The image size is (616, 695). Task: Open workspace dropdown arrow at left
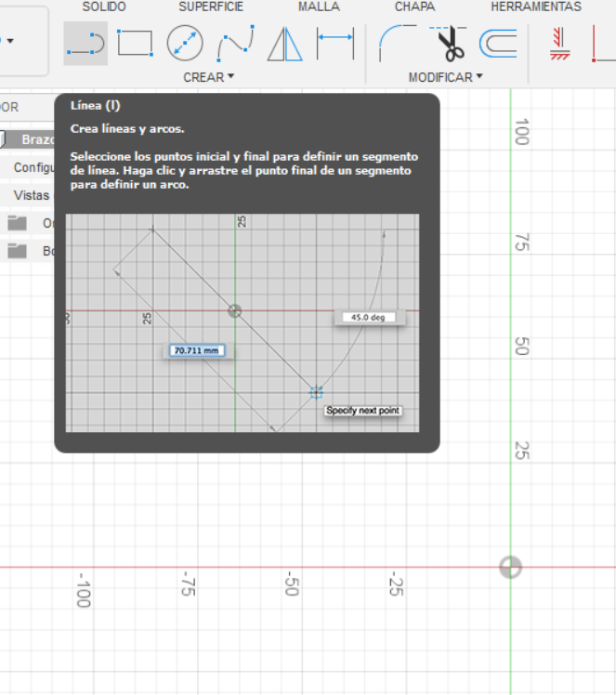[x=9, y=41]
